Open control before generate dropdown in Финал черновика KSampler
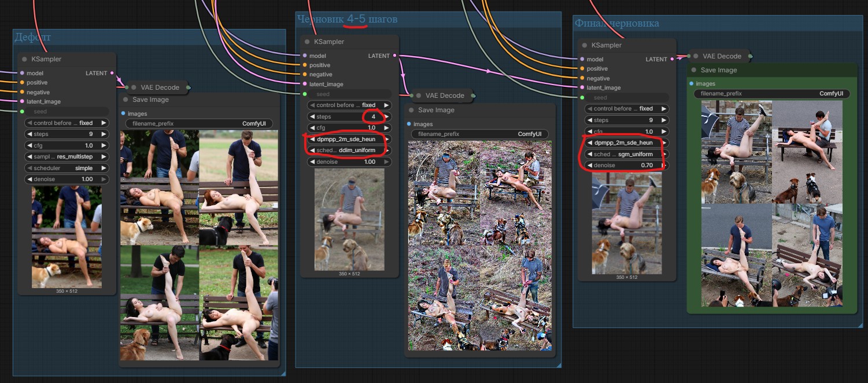868x383 pixels. [x=627, y=109]
